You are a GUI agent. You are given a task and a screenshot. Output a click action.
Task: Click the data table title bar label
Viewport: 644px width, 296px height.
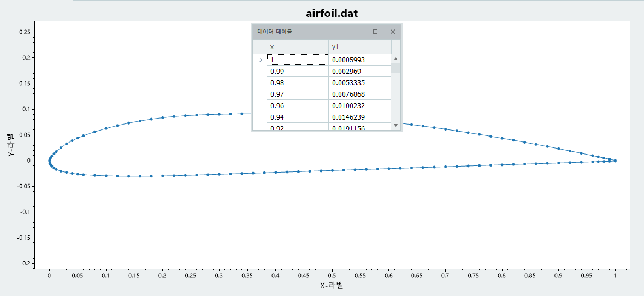pyautogui.click(x=275, y=32)
